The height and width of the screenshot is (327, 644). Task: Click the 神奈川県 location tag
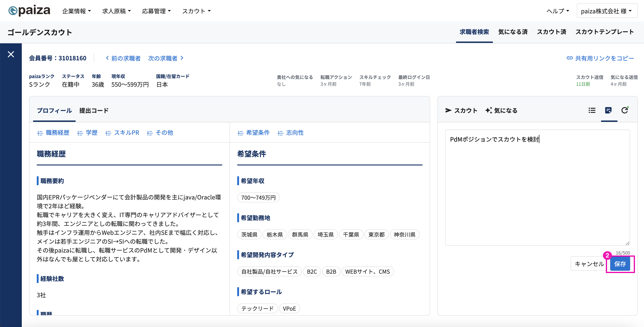click(404, 234)
